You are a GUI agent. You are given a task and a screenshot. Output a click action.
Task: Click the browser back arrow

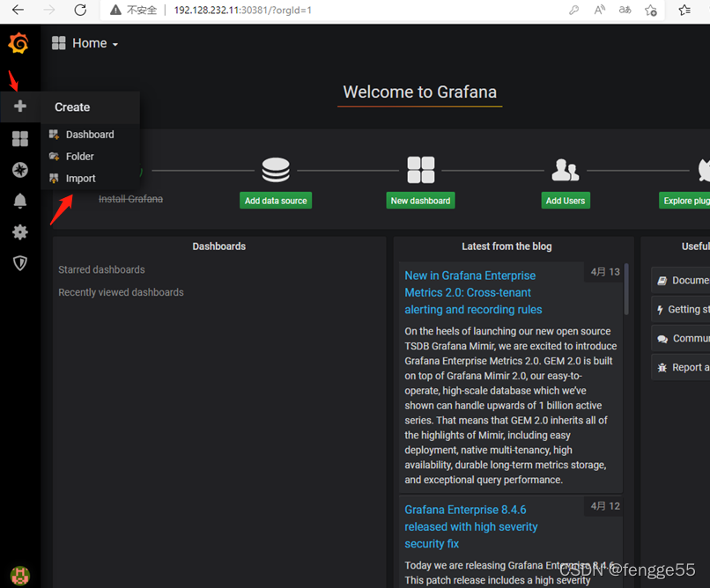18,10
